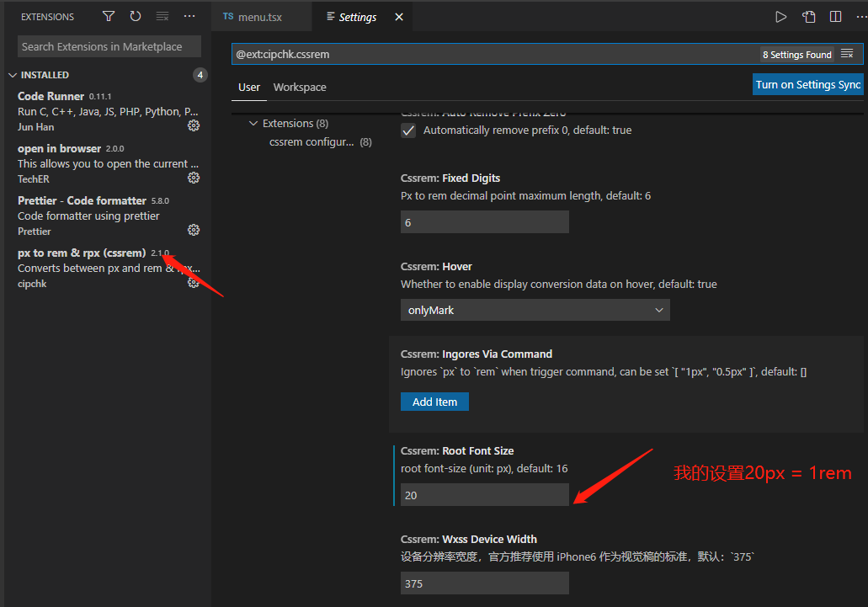Switch to the menu.tsx tab

pyautogui.click(x=261, y=16)
